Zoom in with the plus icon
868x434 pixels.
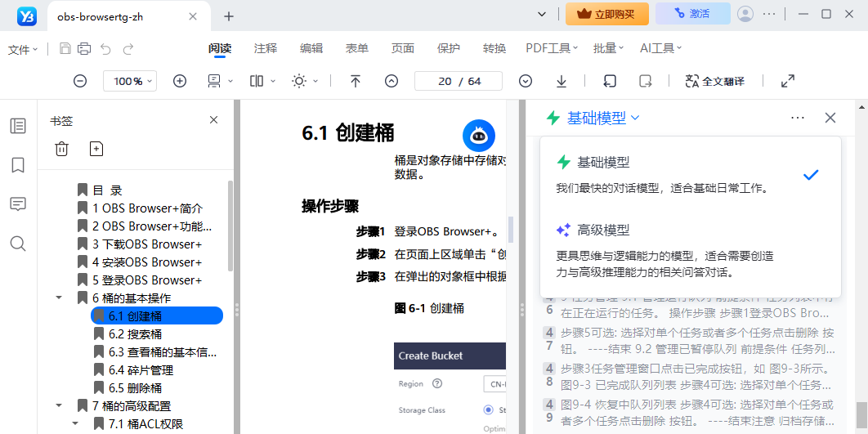(180, 81)
